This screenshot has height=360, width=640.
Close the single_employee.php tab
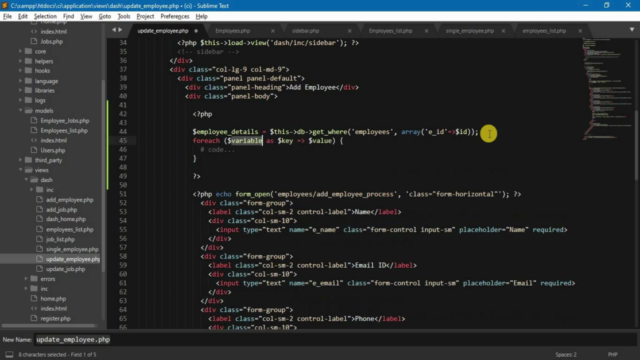(x=503, y=31)
